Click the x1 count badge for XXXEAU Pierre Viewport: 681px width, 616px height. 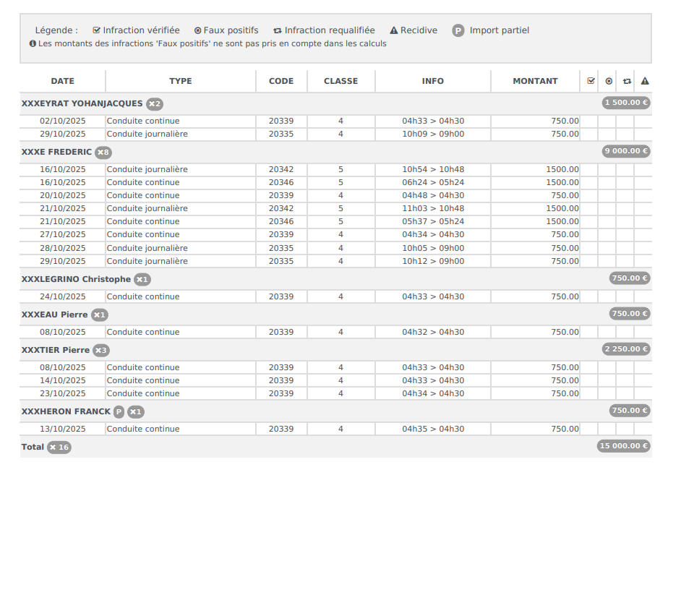[x=100, y=315]
